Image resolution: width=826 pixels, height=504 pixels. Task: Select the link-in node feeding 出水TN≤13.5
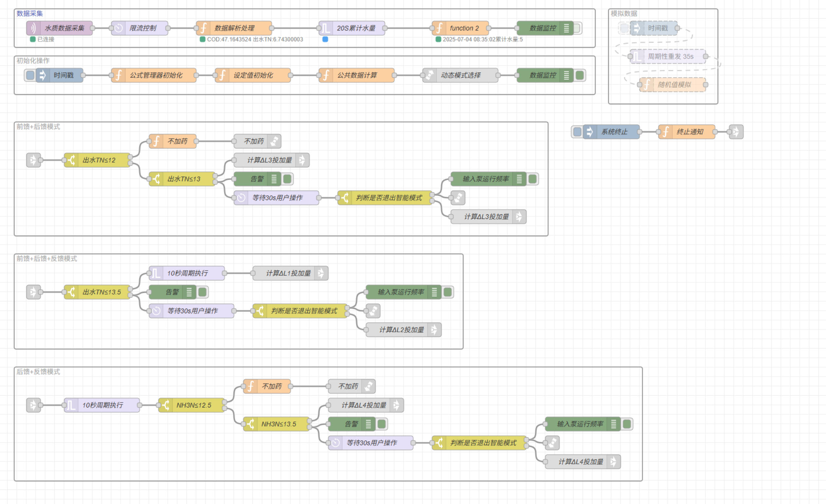click(33, 292)
